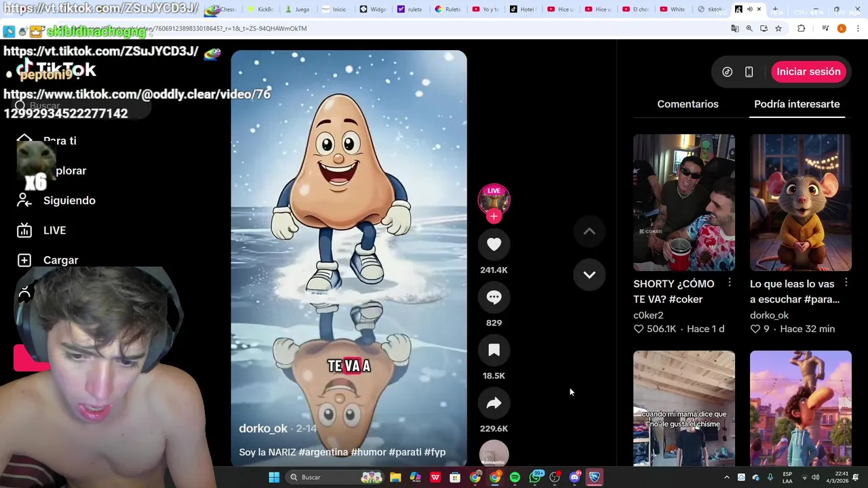Viewport: 868px width, 488px height.
Task: Switch to the KickBo browser tab
Action: coord(260,9)
